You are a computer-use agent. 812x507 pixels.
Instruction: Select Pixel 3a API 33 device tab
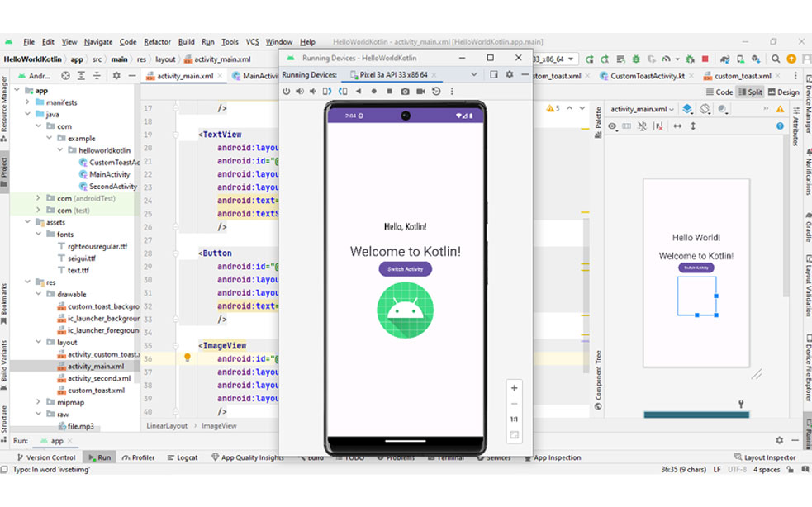coord(393,74)
